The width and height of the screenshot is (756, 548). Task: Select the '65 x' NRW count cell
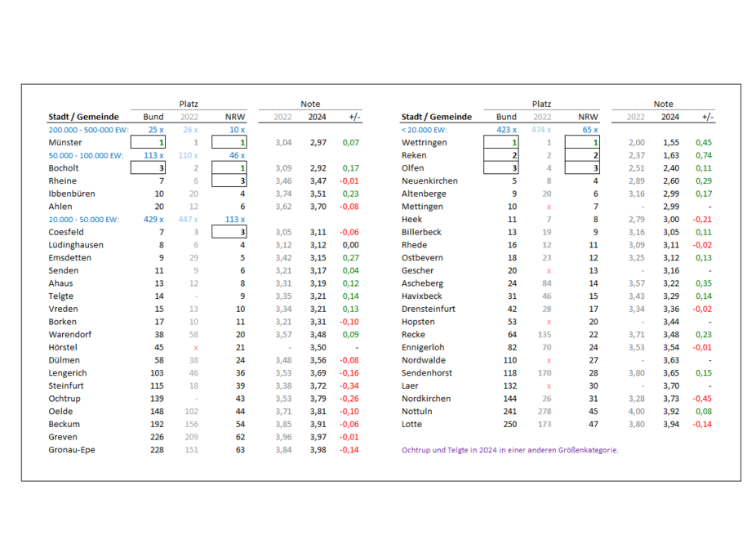click(x=589, y=130)
